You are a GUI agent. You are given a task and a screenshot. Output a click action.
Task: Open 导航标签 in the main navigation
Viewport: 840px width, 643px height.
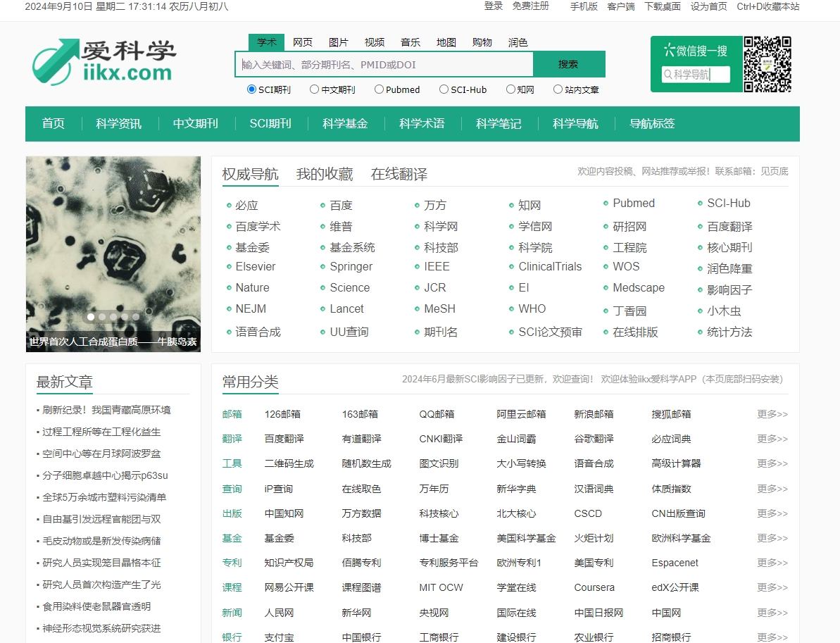[x=652, y=124]
